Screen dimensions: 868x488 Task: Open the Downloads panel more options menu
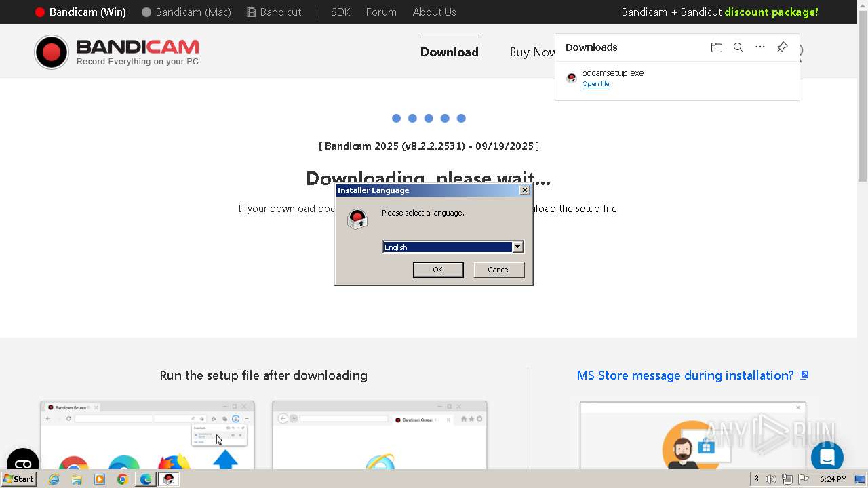(x=760, y=47)
